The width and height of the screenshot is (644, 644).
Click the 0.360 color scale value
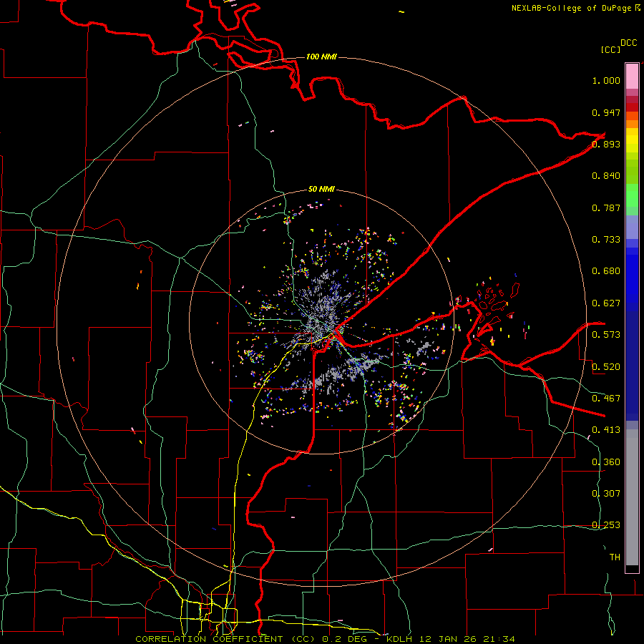point(606,462)
